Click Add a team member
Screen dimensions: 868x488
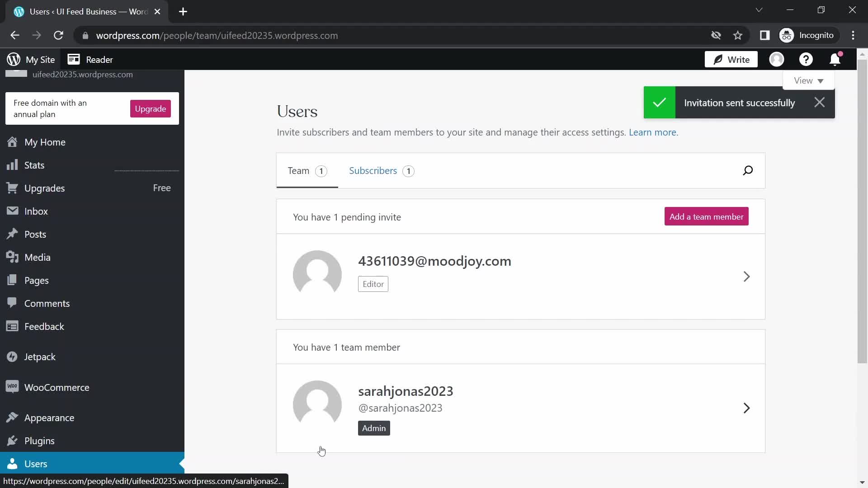706,216
